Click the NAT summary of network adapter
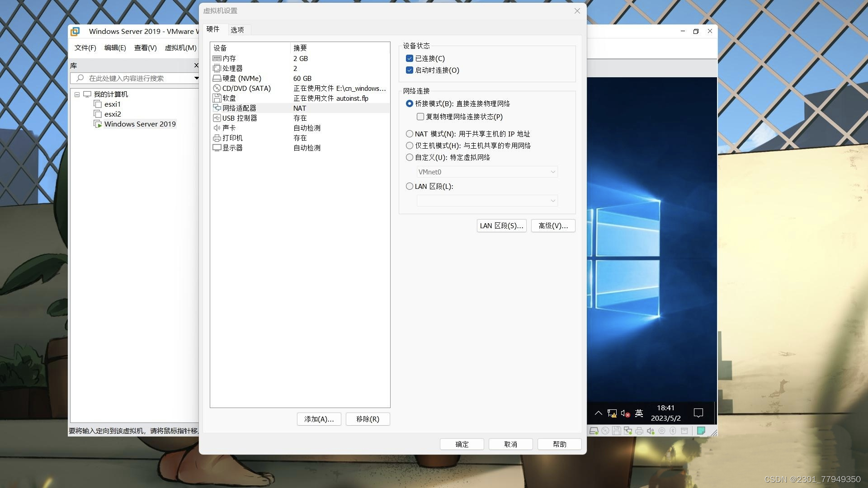The image size is (868, 488). (300, 108)
